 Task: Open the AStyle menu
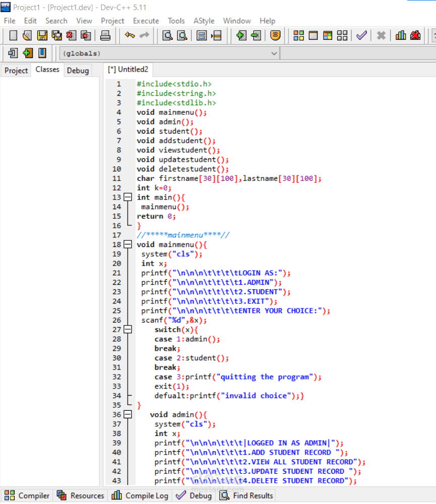click(204, 21)
